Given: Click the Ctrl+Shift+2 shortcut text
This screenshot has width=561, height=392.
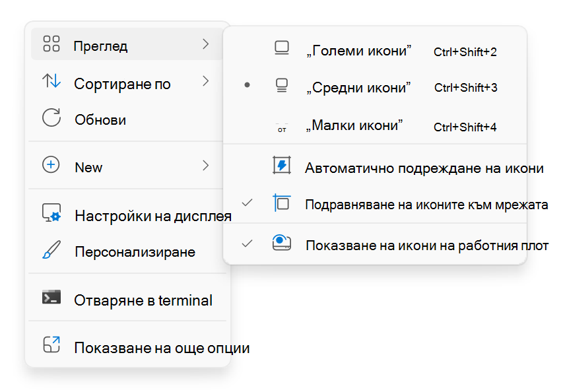Looking at the screenshot, I should click(x=465, y=52).
